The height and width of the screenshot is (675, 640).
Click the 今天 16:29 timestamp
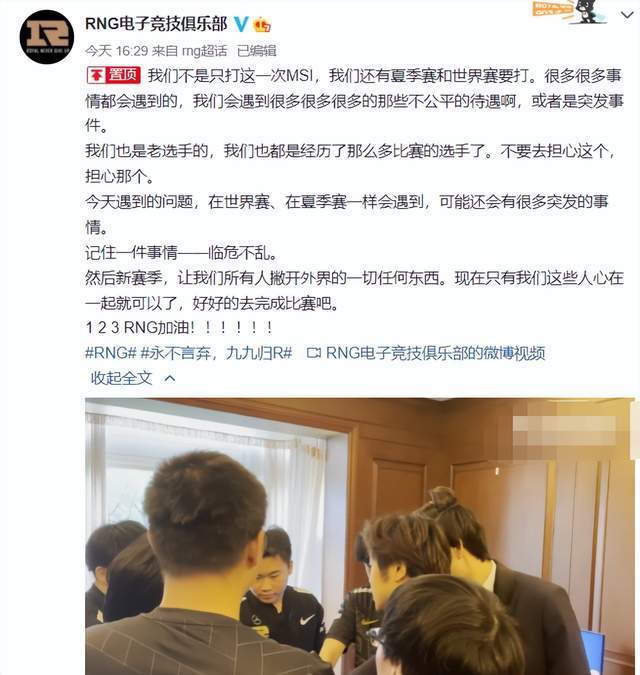[116, 51]
